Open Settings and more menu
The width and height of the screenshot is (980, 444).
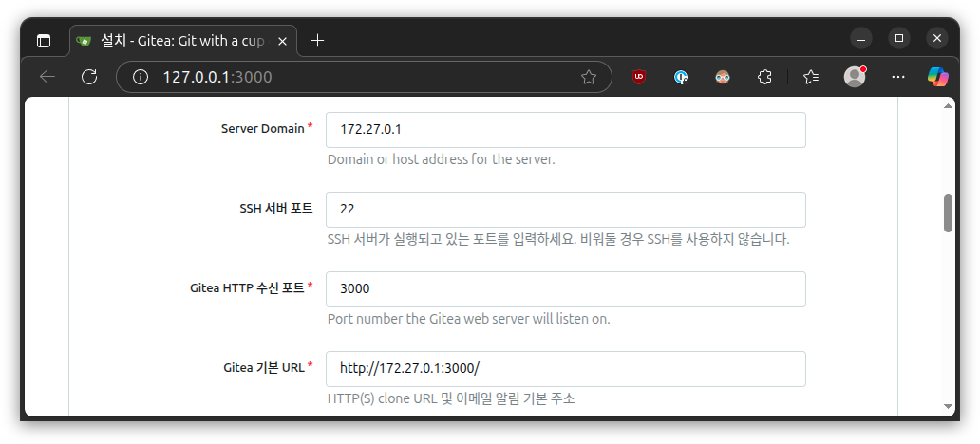[x=898, y=77]
